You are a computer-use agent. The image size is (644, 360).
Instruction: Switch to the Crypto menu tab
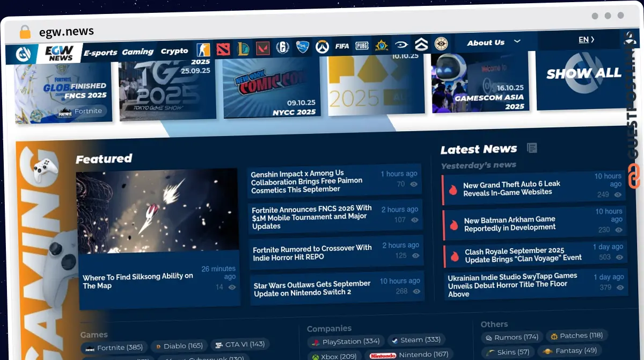coord(174,51)
